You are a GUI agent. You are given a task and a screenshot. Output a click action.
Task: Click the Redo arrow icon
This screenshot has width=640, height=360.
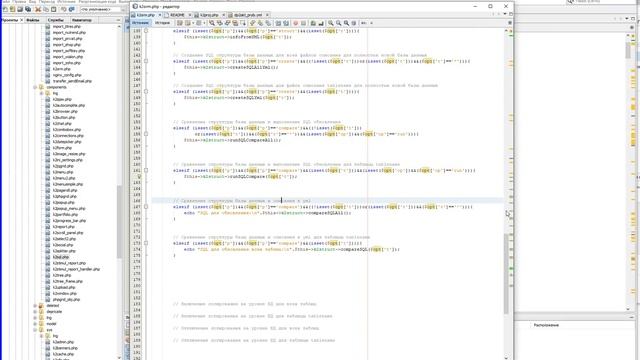click(71, 9)
